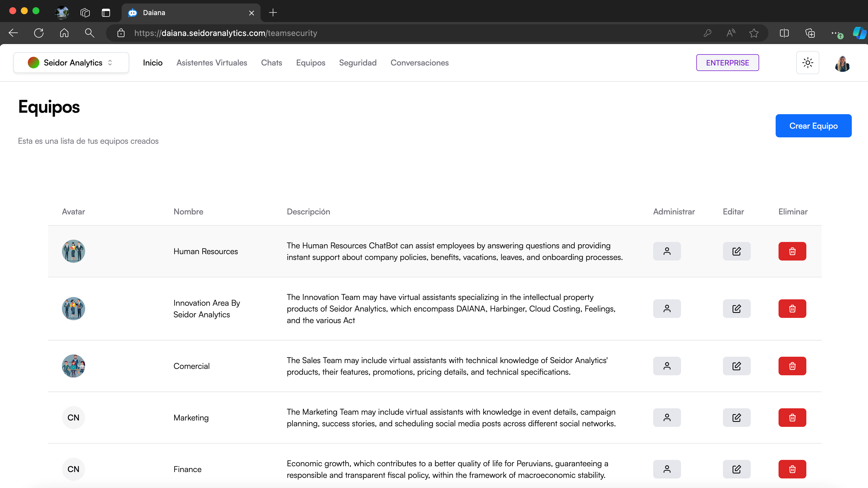Open browser settings and more menu
The width and height of the screenshot is (868, 488).
coord(835,33)
